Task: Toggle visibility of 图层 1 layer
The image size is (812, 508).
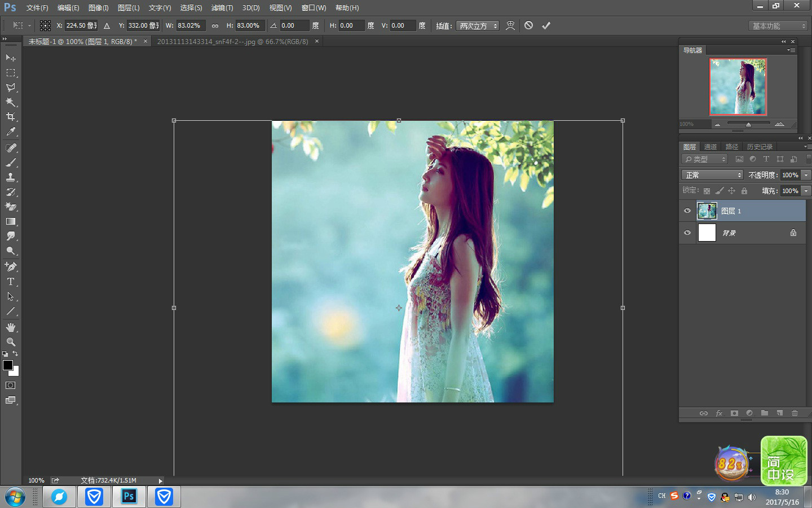Action: click(x=687, y=211)
